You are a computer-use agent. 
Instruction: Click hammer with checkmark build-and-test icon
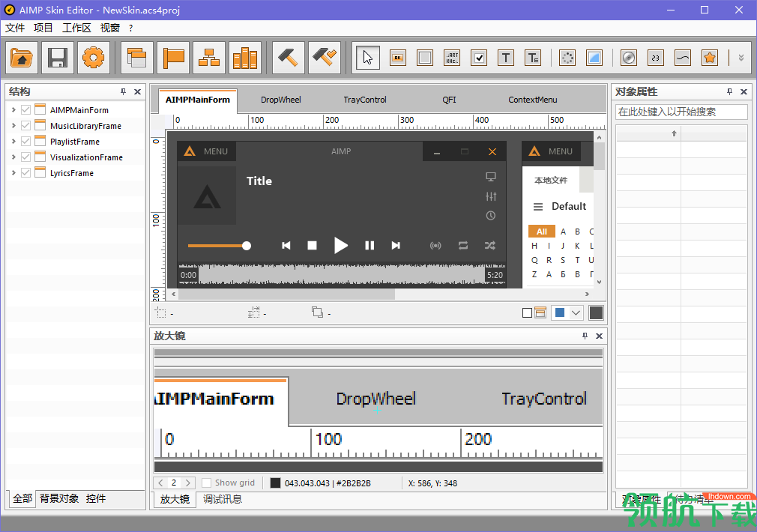(x=325, y=58)
